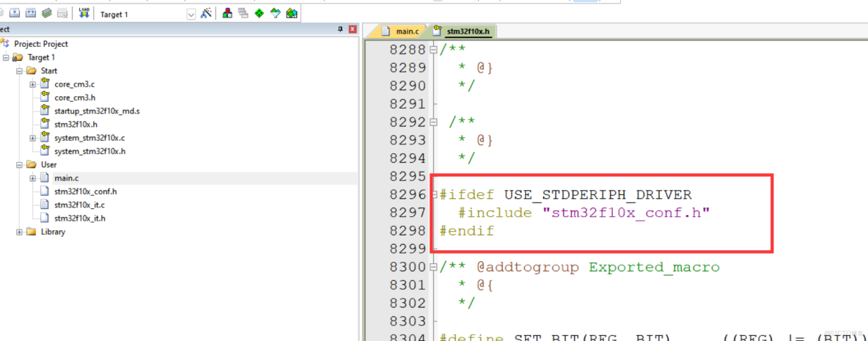Click the file icon beside stm32f10x_conf.h

45,191
